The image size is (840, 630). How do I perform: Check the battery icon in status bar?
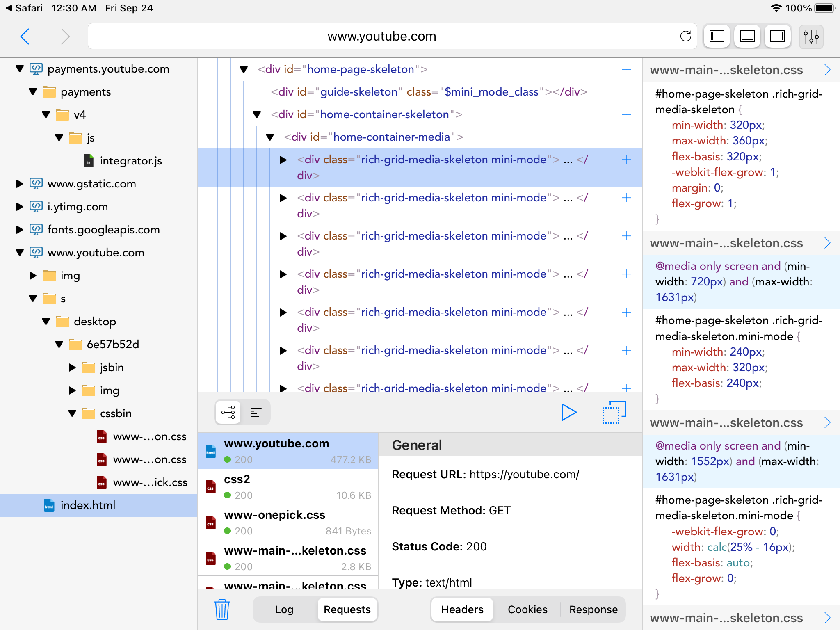[825, 8]
